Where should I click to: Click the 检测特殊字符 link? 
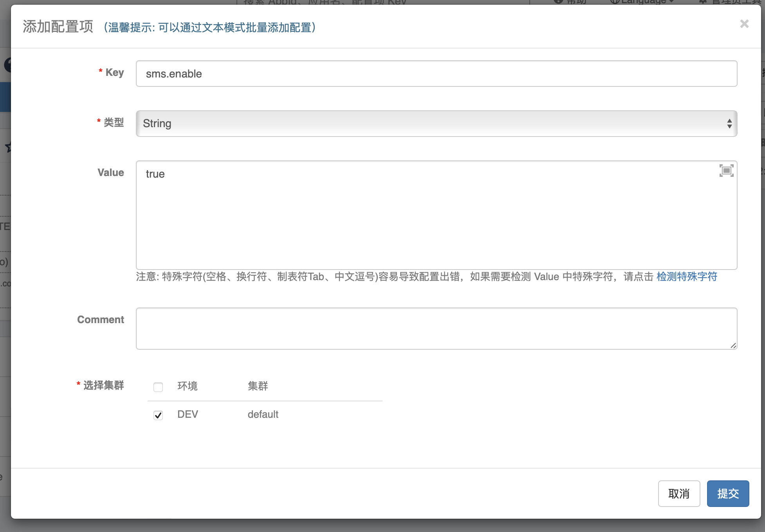tap(687, 277)
